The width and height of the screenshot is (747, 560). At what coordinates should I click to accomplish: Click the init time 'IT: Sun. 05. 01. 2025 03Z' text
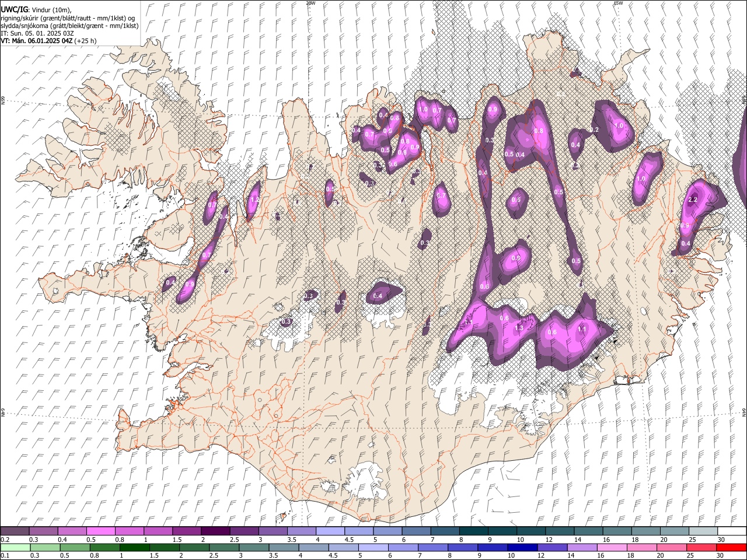click(x=37, y=33)
